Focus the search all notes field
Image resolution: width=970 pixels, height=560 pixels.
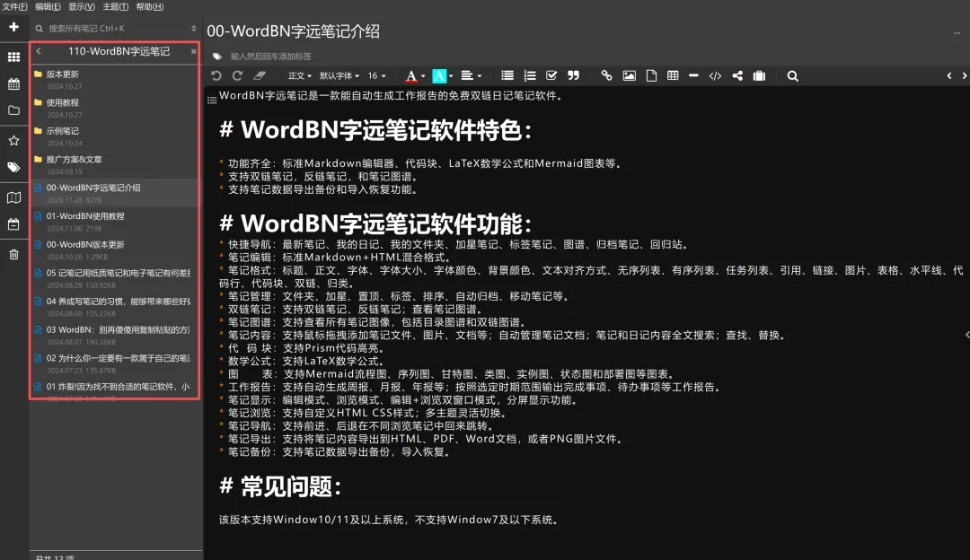click(111, 29)
